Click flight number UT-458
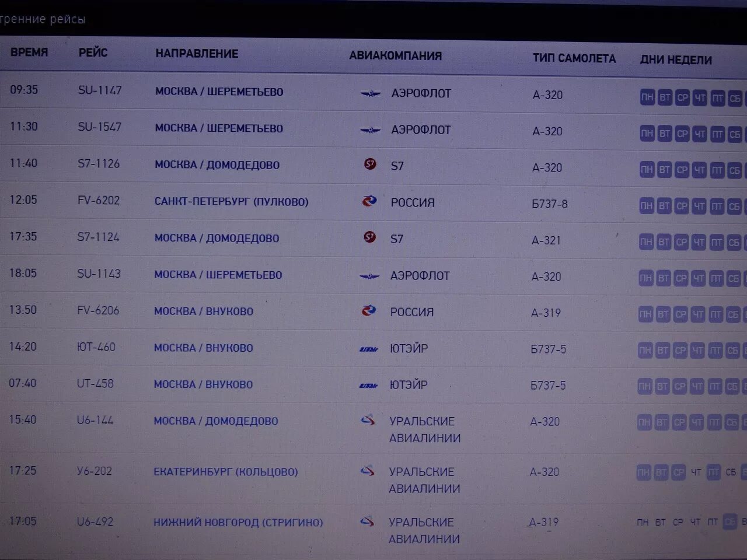The height and width of the screenshot is (560, 747). pos(95,383)
